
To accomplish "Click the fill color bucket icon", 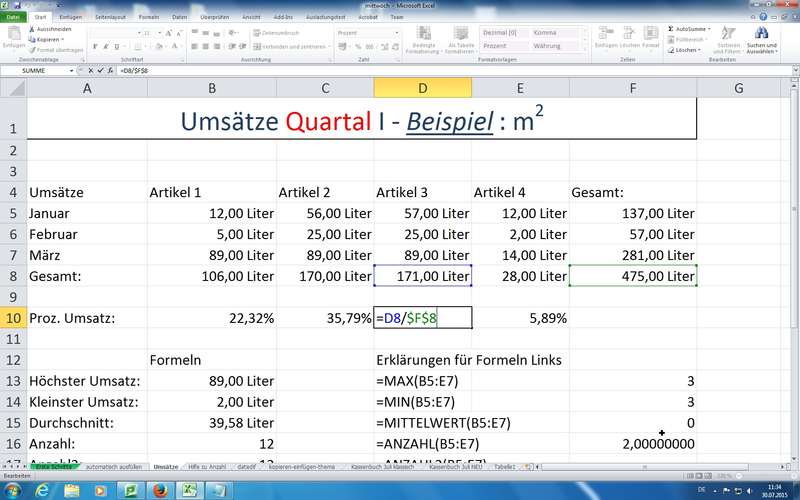I will click(x=158, y=46).
